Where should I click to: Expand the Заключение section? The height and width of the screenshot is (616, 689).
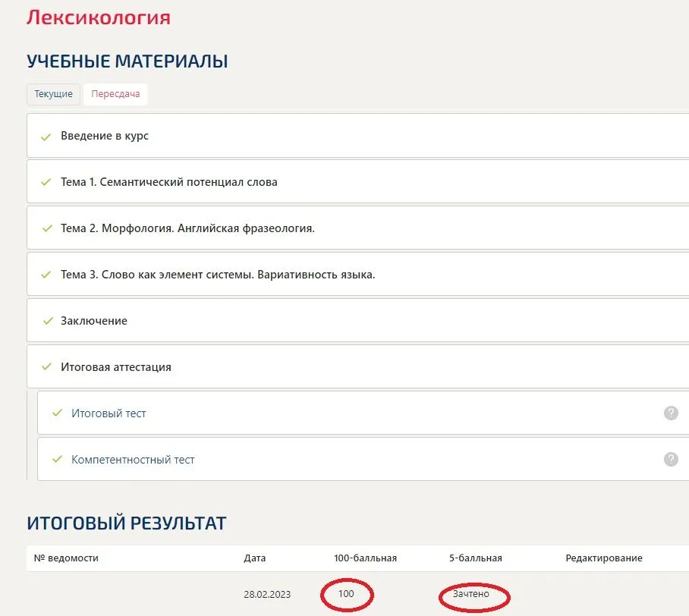click(94, 321)
